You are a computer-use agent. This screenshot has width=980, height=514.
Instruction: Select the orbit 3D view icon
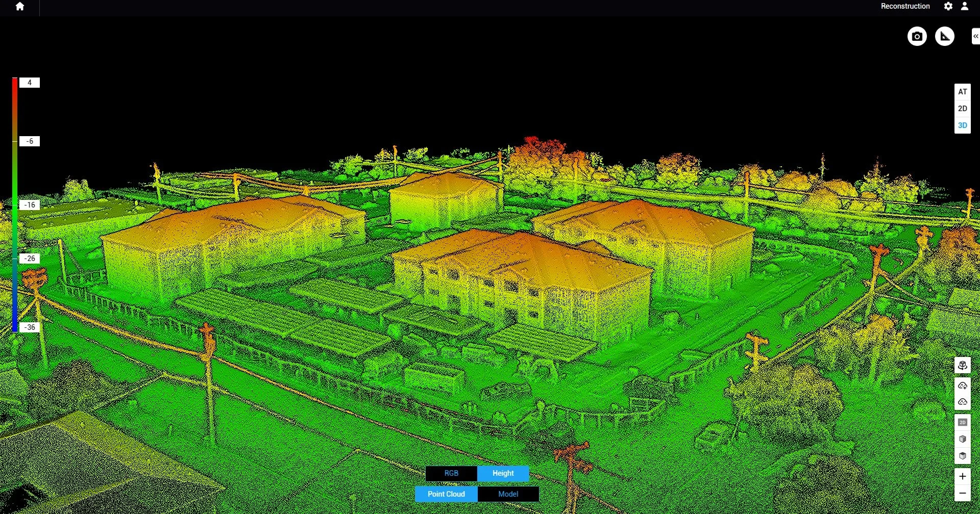(x=963, y=366)
